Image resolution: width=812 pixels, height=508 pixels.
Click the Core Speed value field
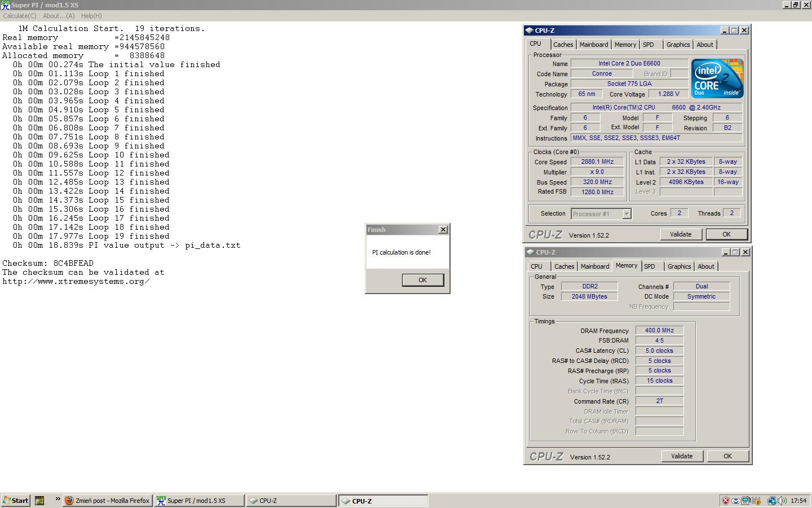tap(597, 161)
